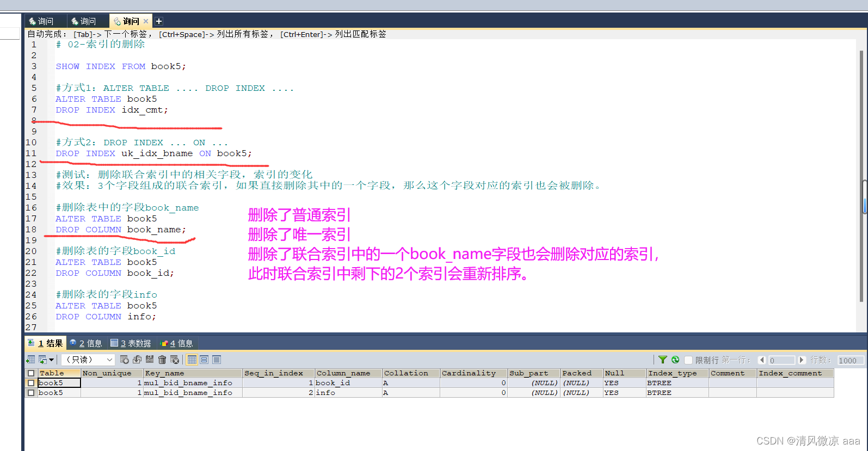Click line 22 'DROP COLUMN book_id;'

[115, 273]
